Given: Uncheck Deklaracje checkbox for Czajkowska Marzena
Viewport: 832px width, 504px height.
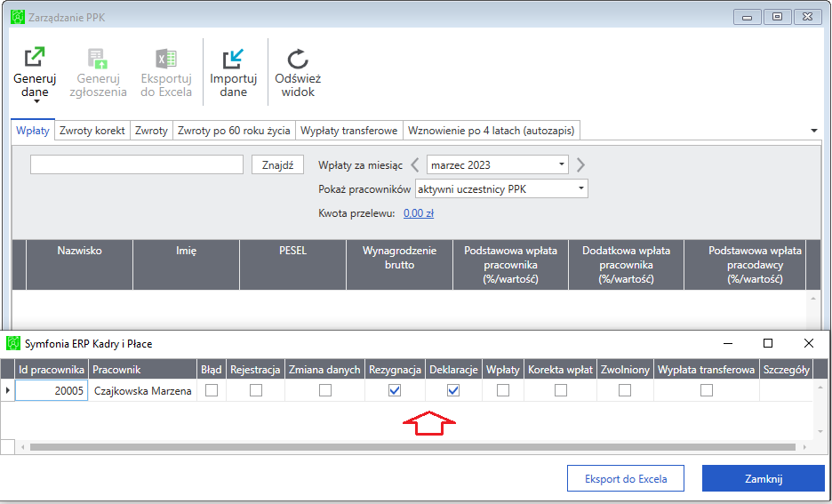Looking at the screenshot, I should [x=453, y=390].
